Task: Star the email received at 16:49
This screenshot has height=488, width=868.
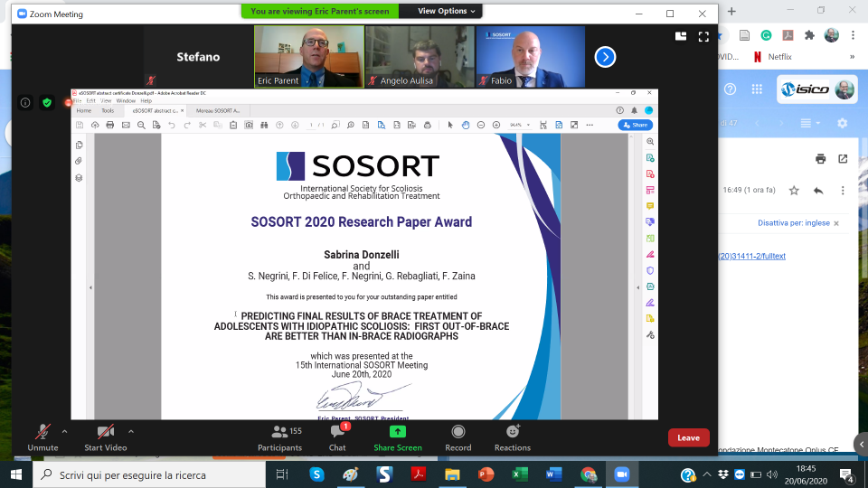Action: (x=794, y=191)
